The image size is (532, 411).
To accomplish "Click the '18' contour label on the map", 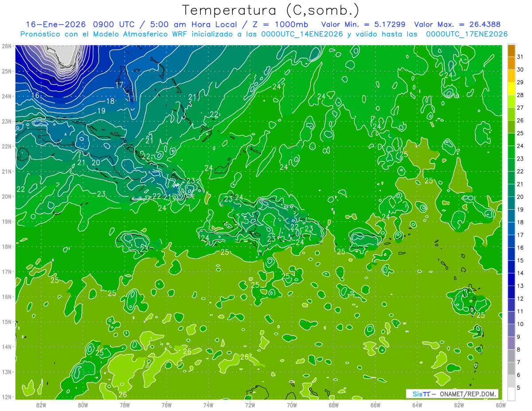I will coord(110,101).
